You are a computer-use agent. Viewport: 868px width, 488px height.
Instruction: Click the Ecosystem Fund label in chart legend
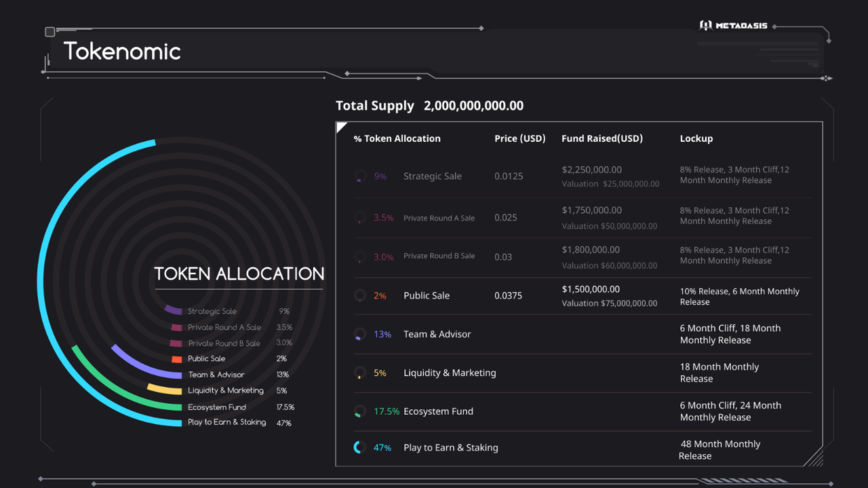coord(217,407)
